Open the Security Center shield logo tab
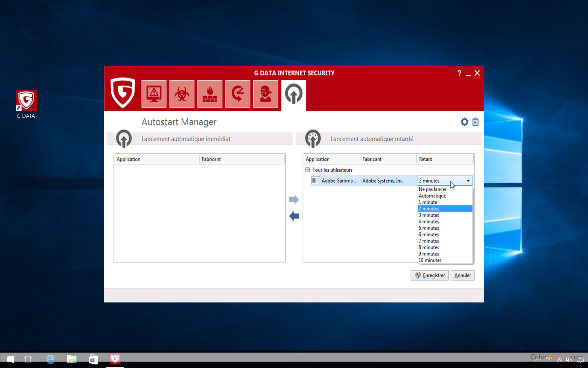The image size is (588, 368). pos(123,93)
